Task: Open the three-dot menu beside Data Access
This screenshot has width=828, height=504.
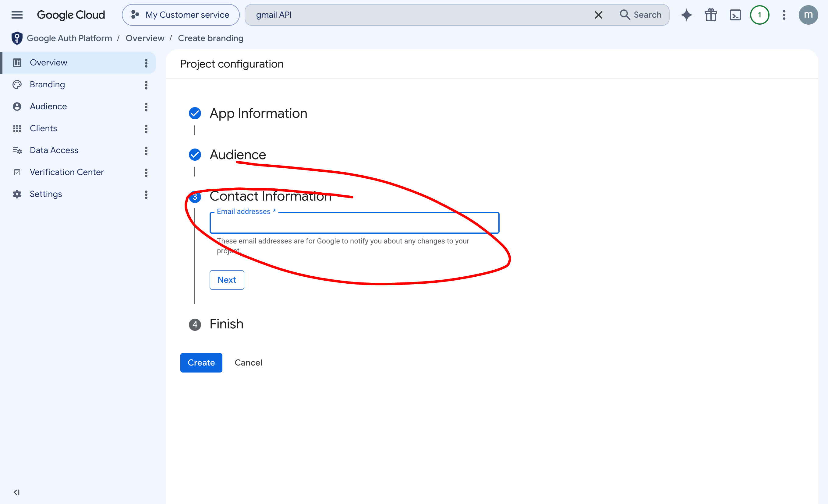Action: point(146,151)
